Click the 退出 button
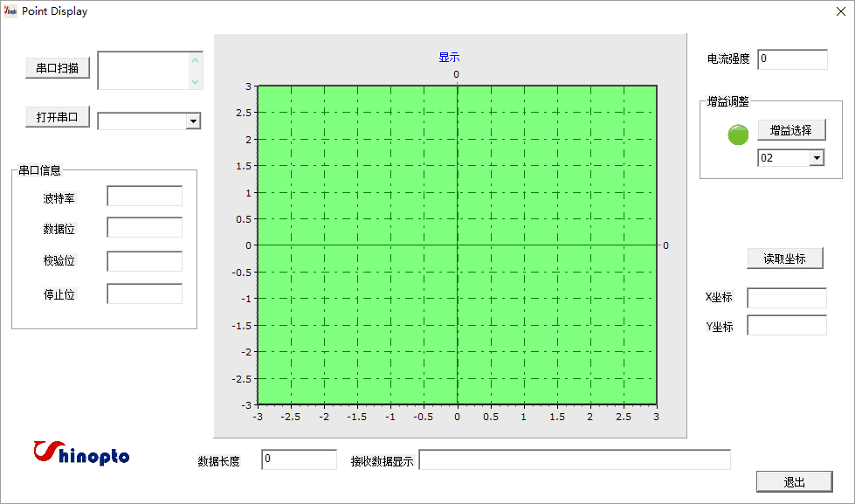Screen dimensions: 855x504 795,482
